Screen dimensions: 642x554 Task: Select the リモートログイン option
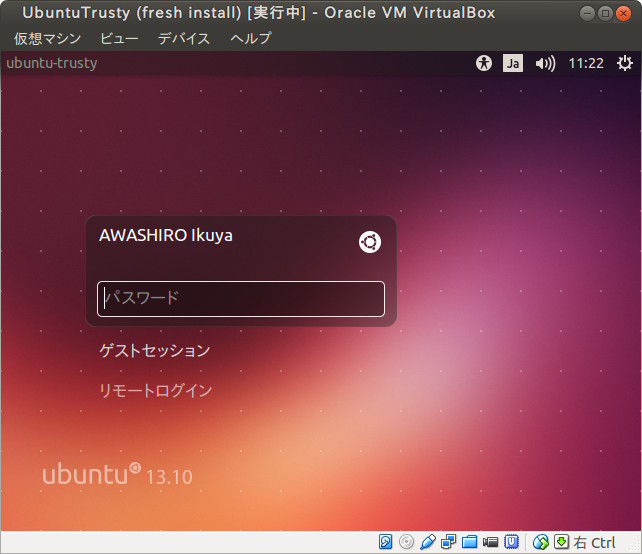point(155,390)
